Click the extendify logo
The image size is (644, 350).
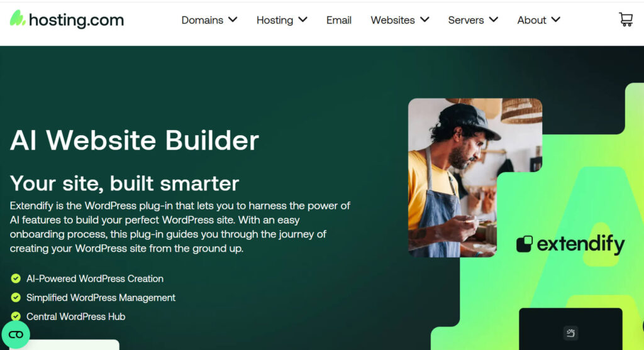[570, 244]
